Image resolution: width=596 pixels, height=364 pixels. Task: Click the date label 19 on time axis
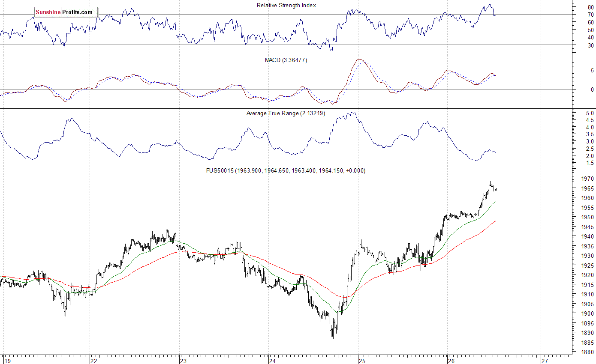click(x=7, y=361)
